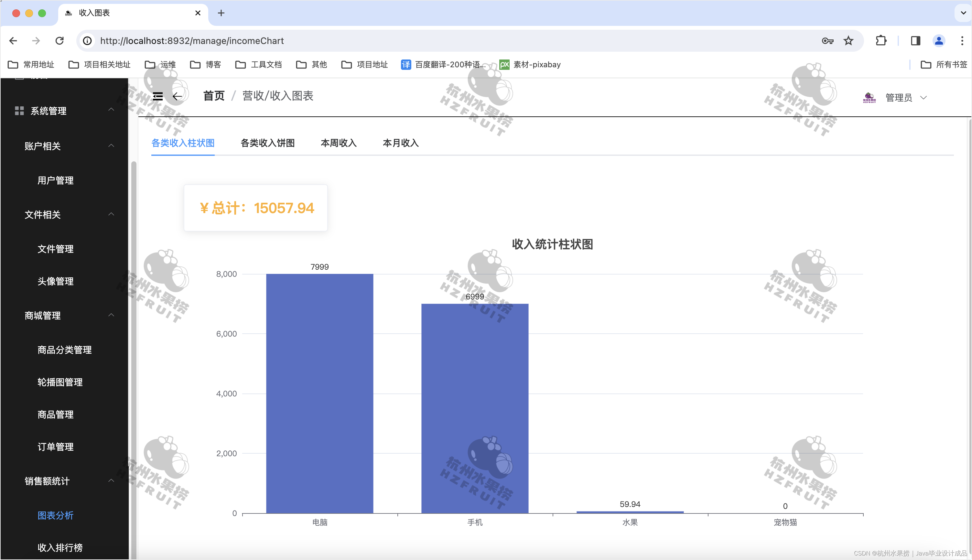
Task: Switch to 各类收入饼图 tab
Action: [267, 143]
